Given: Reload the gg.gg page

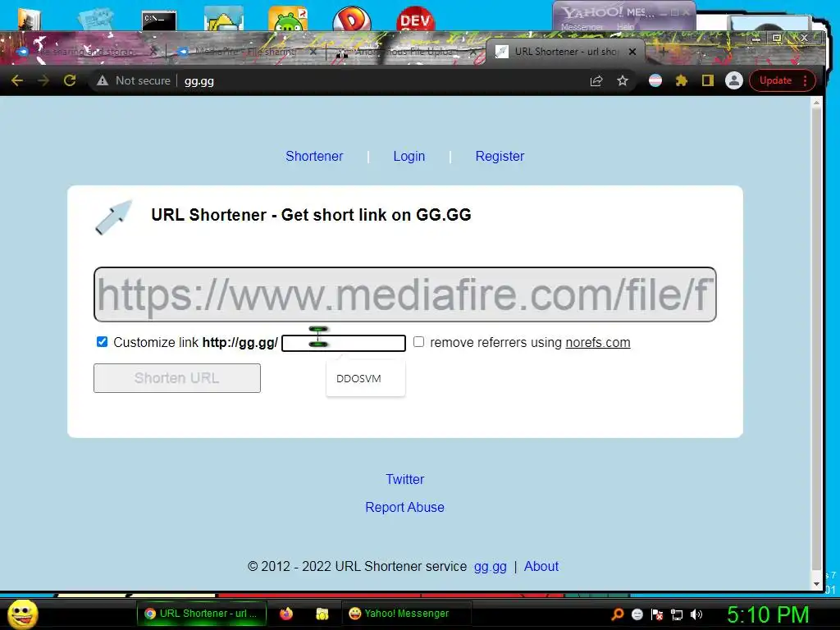Looking at the screenshot, I should pyautogui.click(x=70, y=81).
